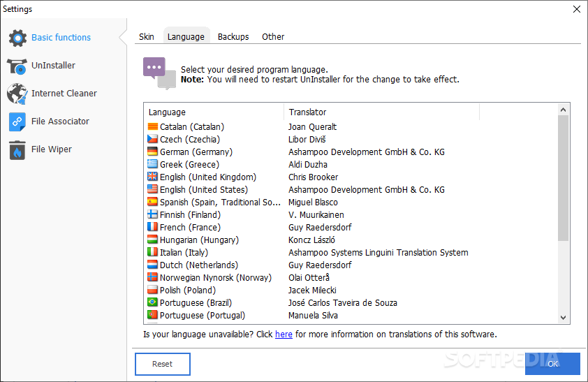Click the Norwegian flag icon

click(152, 277)
